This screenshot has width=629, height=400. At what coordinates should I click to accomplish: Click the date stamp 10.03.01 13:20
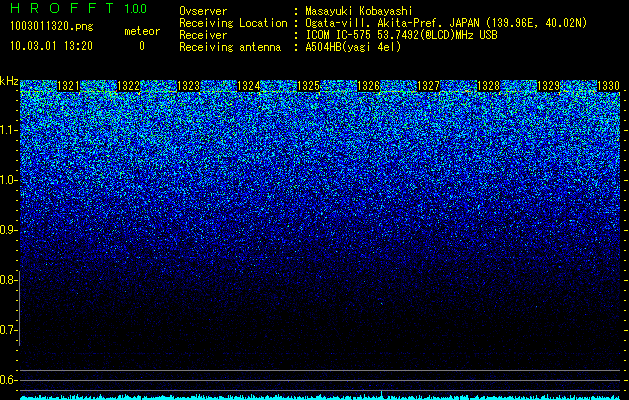click(51, 46)
